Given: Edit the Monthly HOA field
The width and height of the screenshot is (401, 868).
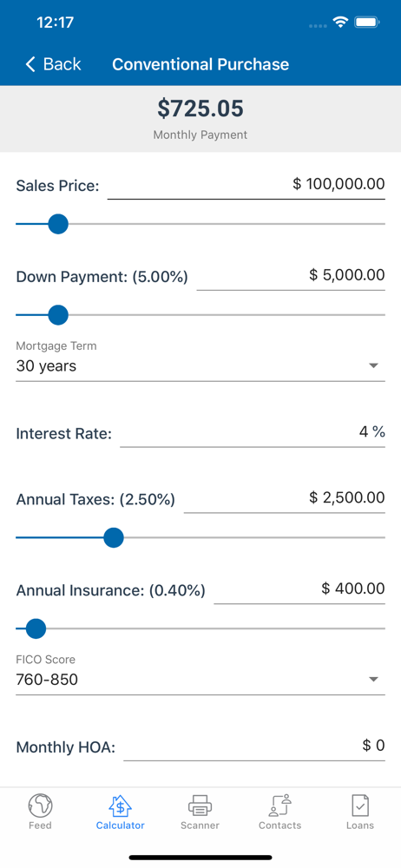Looking at the screenshot, I should click(x=254, y=746).
